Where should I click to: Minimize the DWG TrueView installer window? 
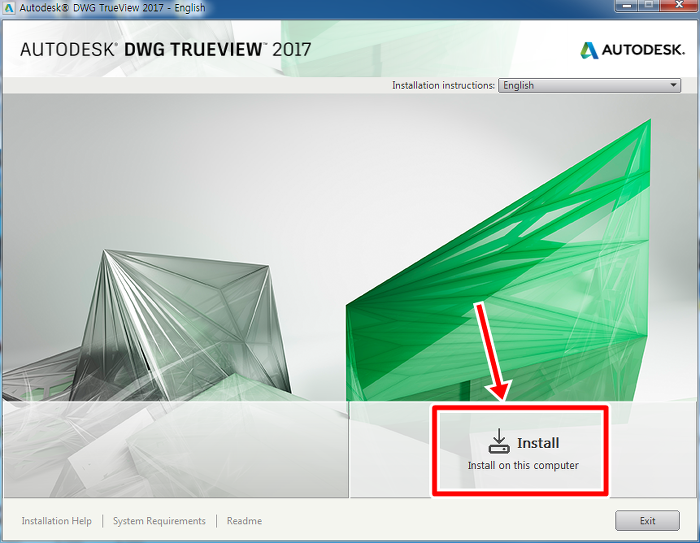(628, 5)
